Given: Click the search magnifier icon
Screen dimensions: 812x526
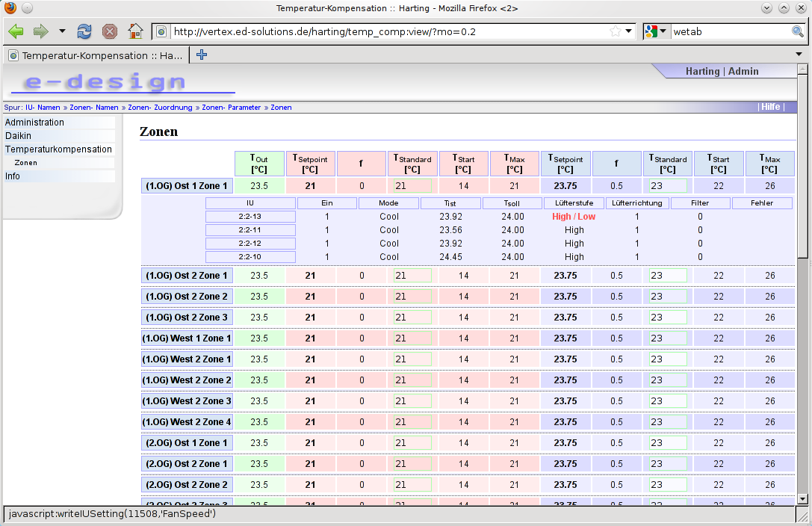Looking at the screenshot, I should 798,31.
